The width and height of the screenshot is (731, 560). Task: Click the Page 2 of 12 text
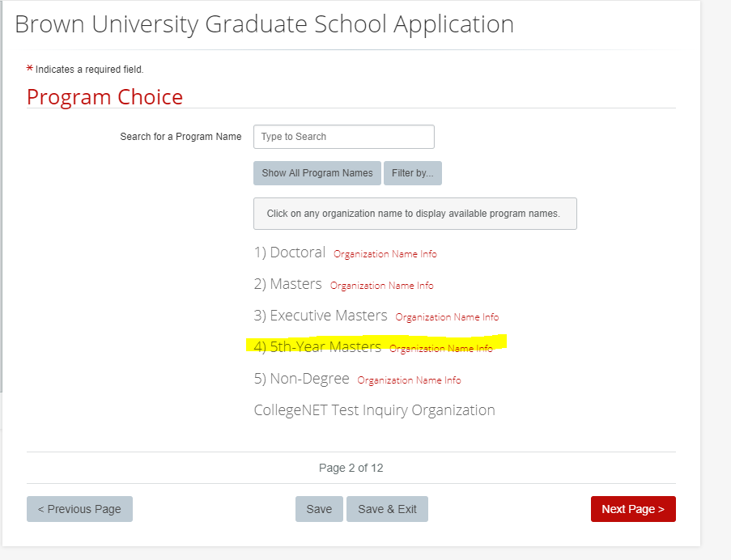[351, 468]
